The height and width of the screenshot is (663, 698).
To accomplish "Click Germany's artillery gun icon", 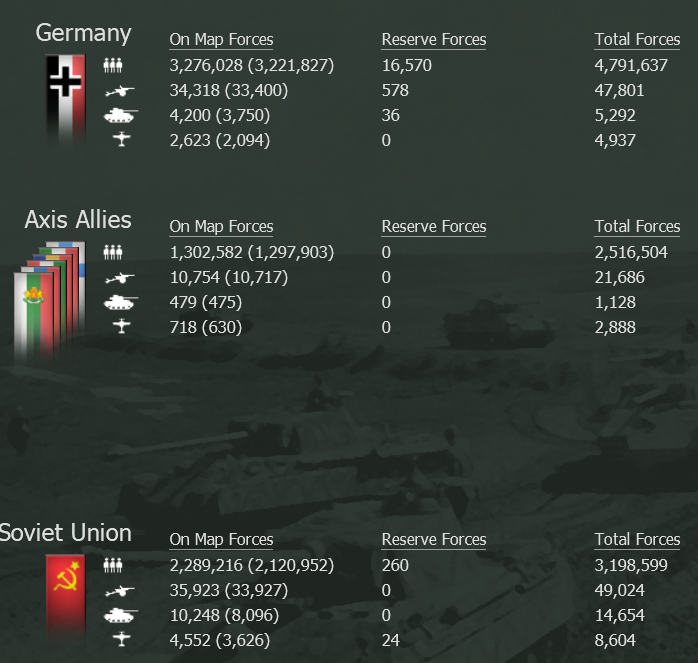I will [119, 91].
